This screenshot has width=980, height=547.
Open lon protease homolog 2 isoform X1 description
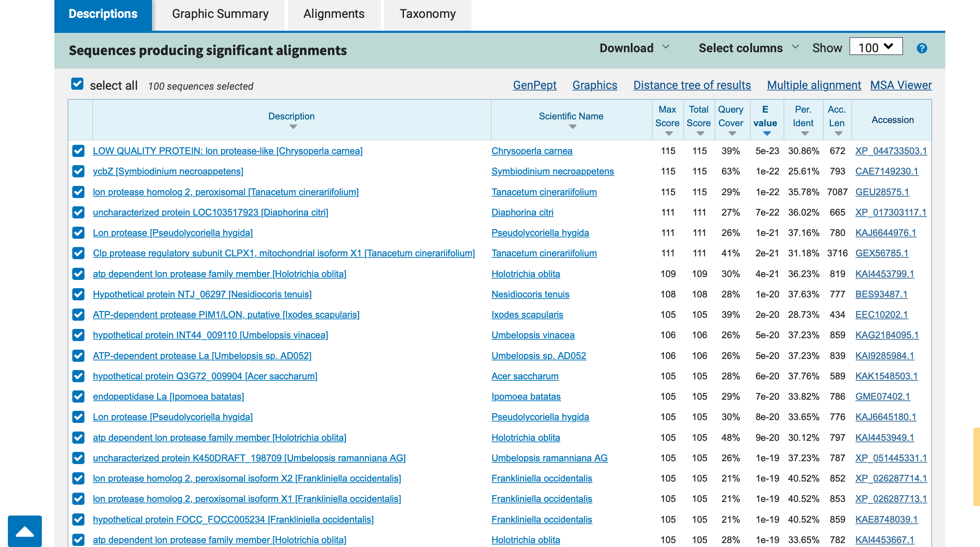pyautogui.click(x=247, y=499)
